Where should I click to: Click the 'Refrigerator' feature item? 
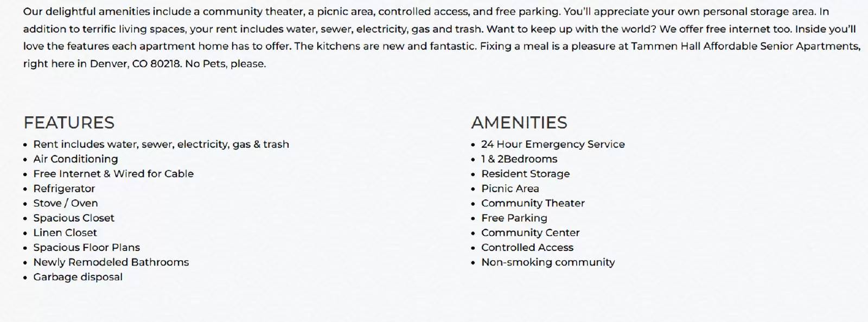point(64,188)
